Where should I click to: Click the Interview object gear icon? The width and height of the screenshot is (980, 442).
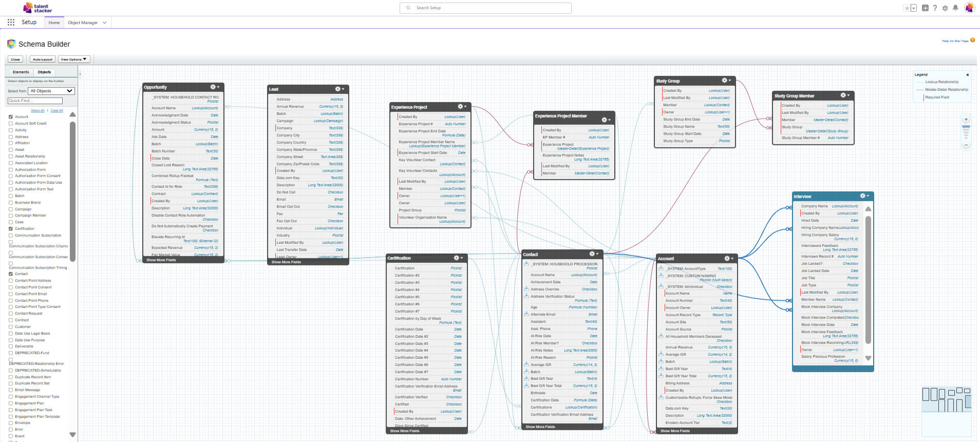tap(864, 196)
